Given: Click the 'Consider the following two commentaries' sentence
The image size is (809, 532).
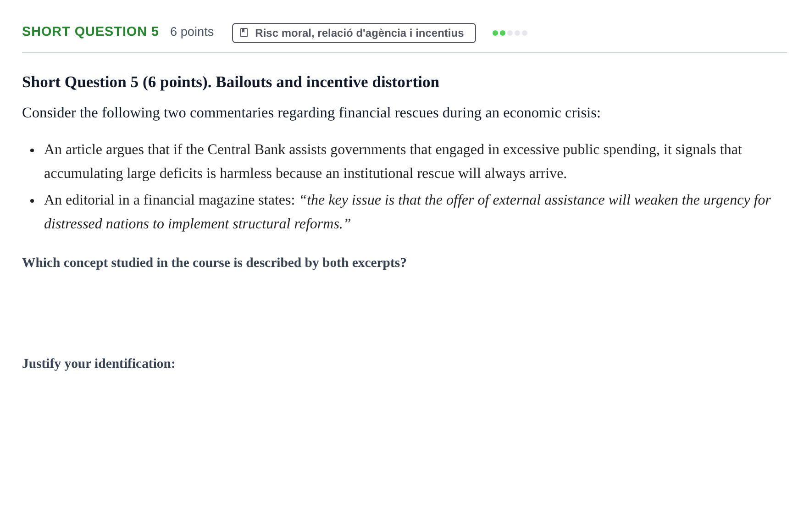Looking at the screenshot, I should point(311,113).
